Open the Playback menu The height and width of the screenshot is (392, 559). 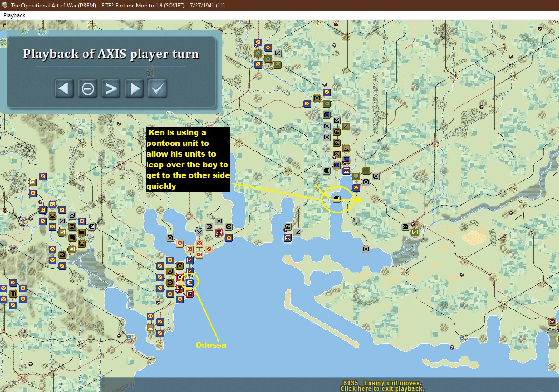click(x=14, y=15)
